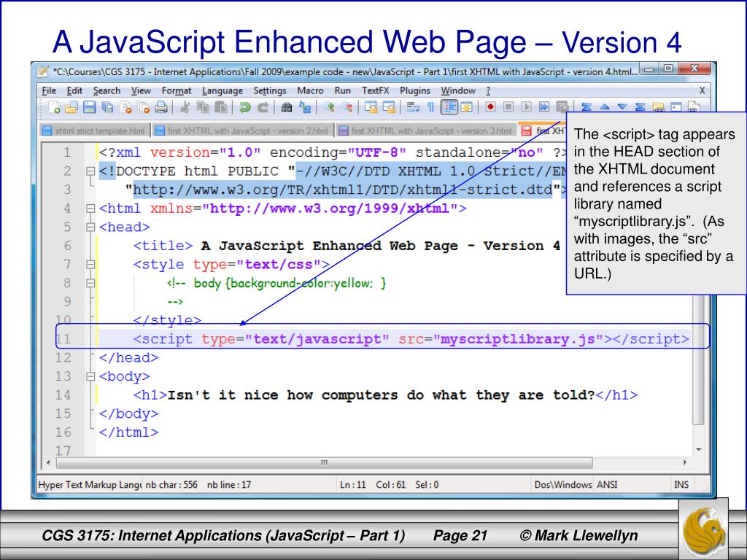Screen dimensions: 747x560
Task: Create a new file with the New icon
Action: click(53, 108)
